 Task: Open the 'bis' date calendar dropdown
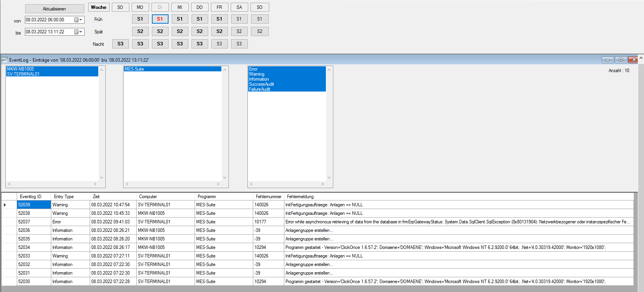point(78,32)
